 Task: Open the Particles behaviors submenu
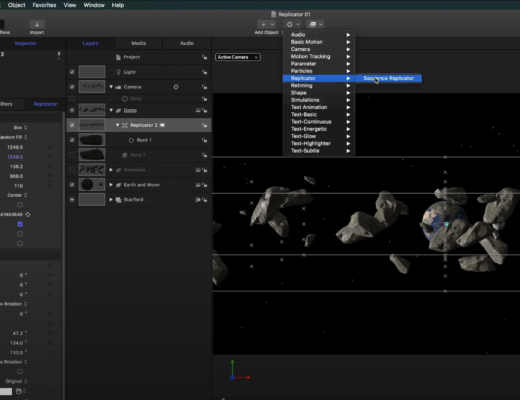click(x=319, y=71)
